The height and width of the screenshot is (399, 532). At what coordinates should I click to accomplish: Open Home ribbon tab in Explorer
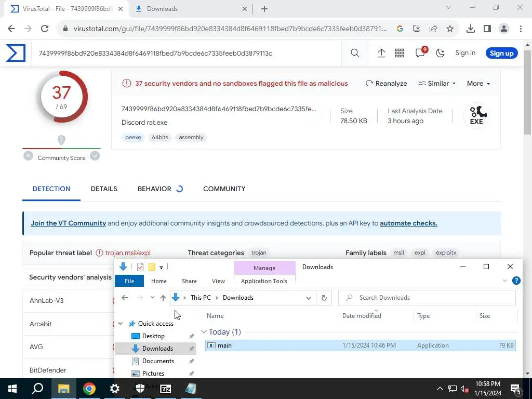[x=159, y=281]
